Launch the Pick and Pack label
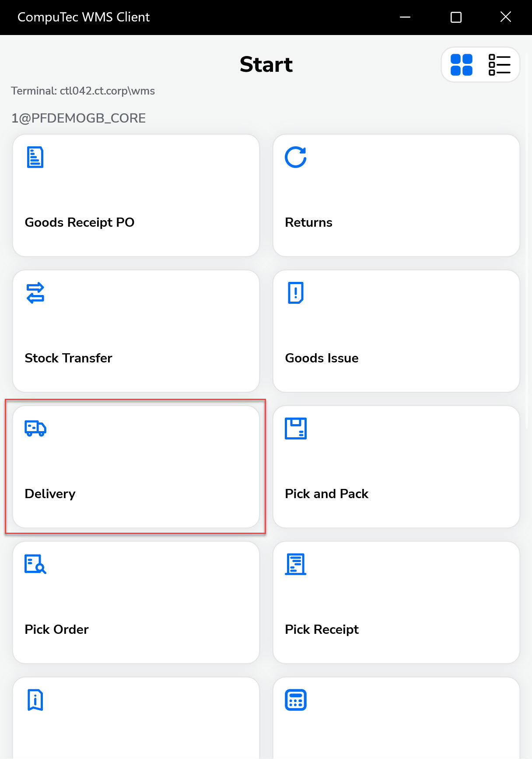Viewport: 532px width, 759px height. 326,494
